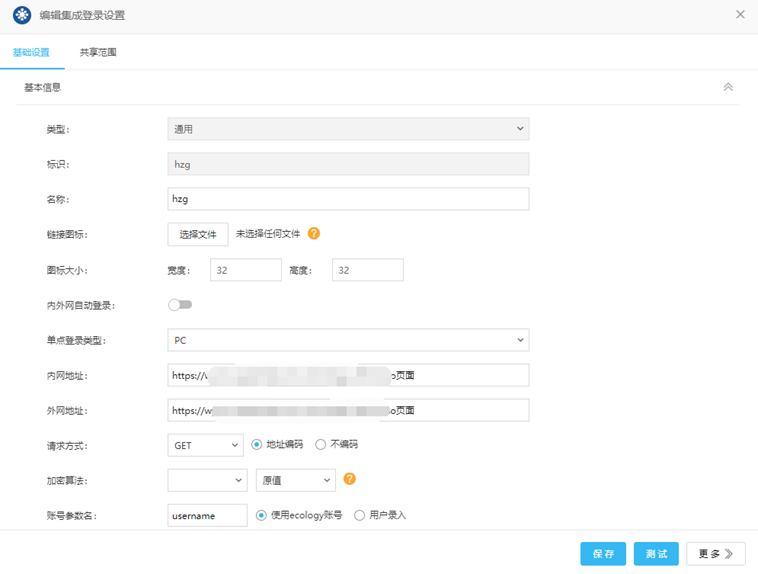Close the 编辑集成登录设置 dialog
This screenshot has width=758, height=574.
coord(740,15)
